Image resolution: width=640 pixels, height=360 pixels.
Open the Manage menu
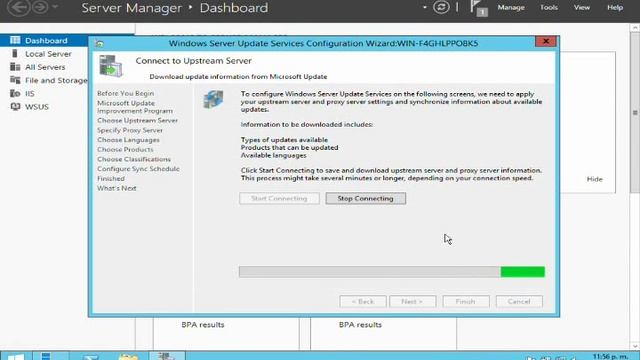click(511, 7)
